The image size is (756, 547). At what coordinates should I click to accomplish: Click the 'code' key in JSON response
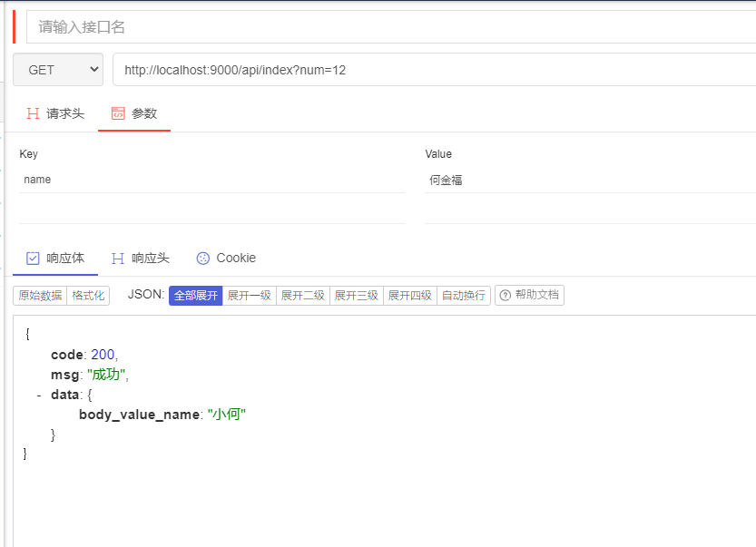click(x=67, y=355)
